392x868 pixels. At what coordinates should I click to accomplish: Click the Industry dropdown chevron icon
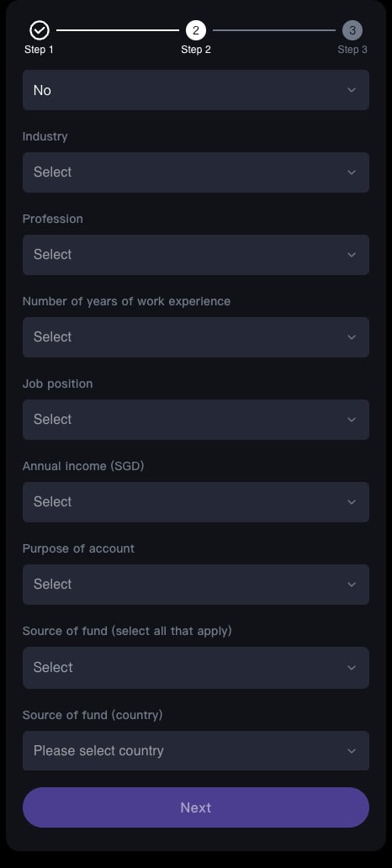click(x=352, y=172)
